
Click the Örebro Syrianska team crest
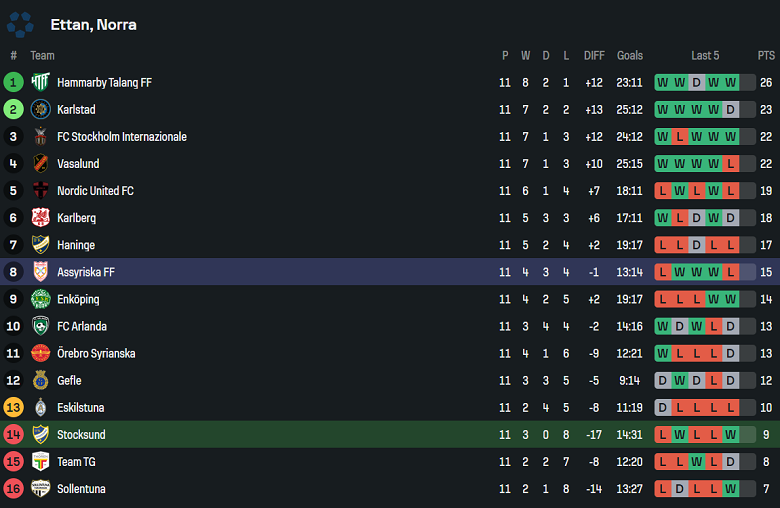click(x=40, y=353)
